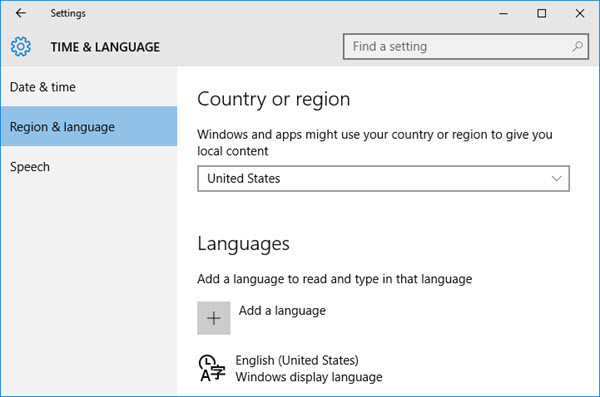Click the Country or region heading
The width and height of the screenshot is (600, 397).
(274, 99)
